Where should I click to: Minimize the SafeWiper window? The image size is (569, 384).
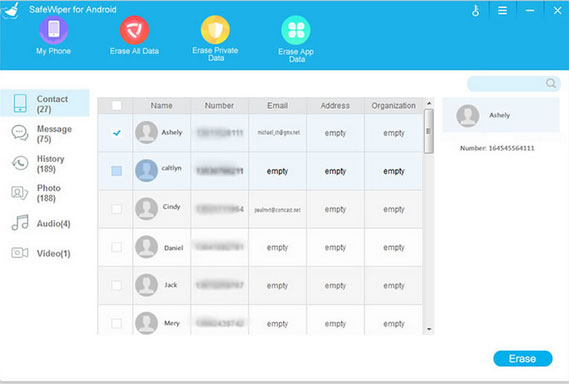(x=530, y=11)
